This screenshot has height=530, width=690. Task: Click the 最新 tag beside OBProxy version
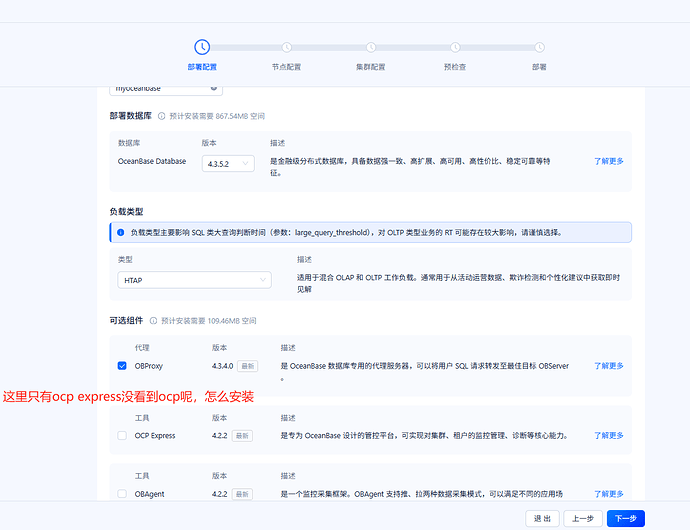coord(248,366)
